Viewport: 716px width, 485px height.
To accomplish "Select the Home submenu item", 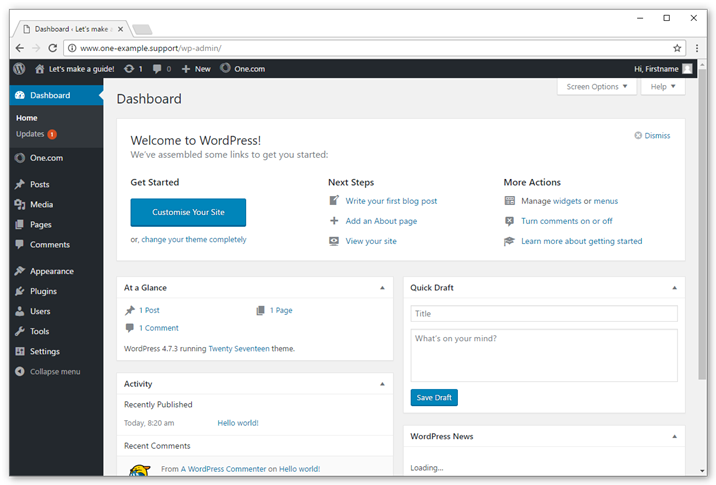I will [26, 118].
